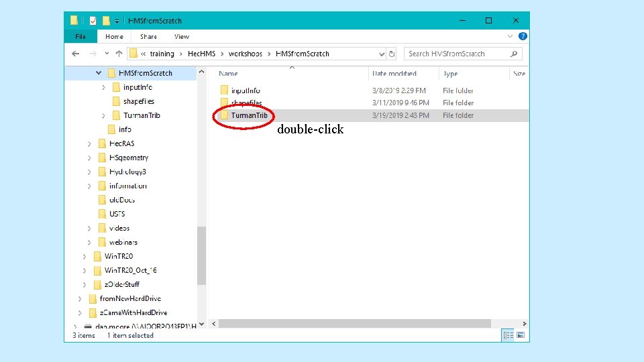Expand the HSgeometry tree node
644x362 pixels.
pos(89,158)
